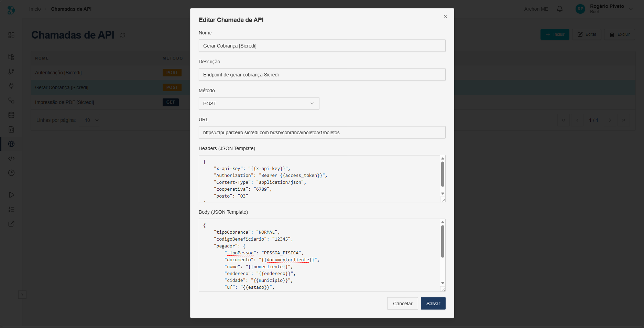Expand the collapsed sidebar arrow
The image size is (644, 328).
(x=22, y=295)
